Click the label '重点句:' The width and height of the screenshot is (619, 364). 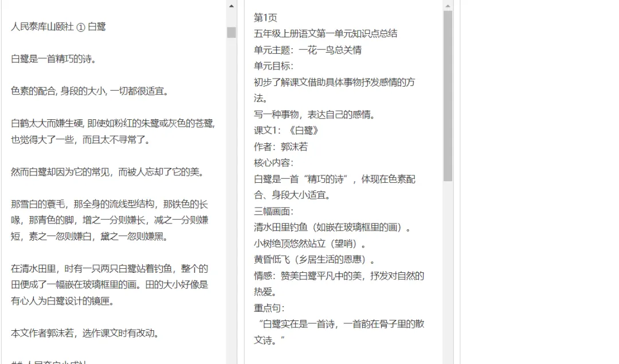[269, 308]
